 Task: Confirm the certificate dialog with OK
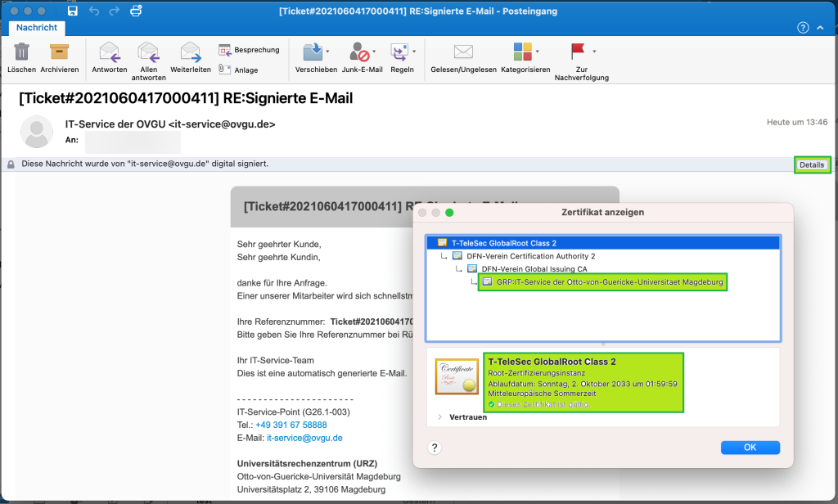click(750, 448)
